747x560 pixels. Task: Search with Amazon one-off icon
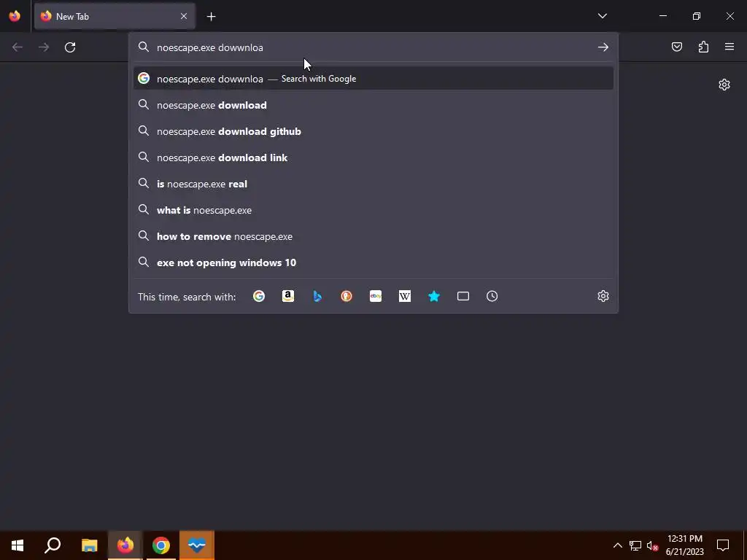287,296
